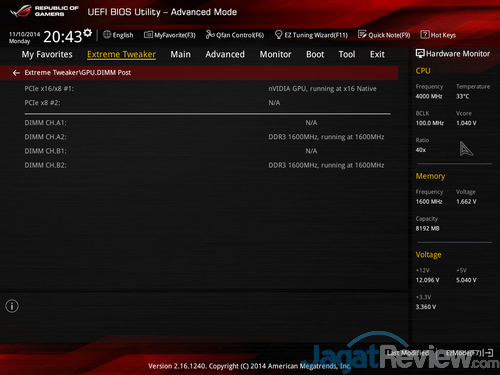Click the info icon in the help area
The height and width of the screenshot is (375, 500).
[12, 306]
